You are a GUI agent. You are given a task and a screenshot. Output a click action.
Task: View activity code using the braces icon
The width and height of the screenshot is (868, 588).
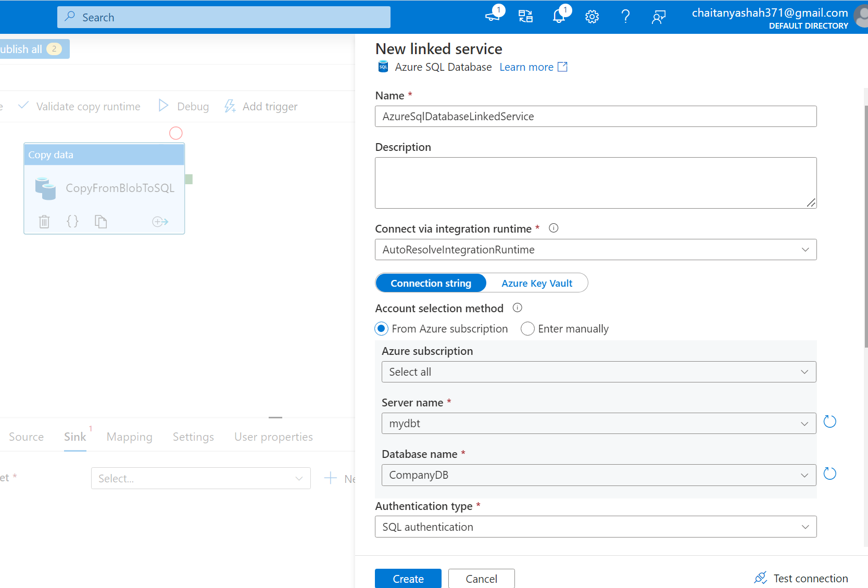[72, 221]
